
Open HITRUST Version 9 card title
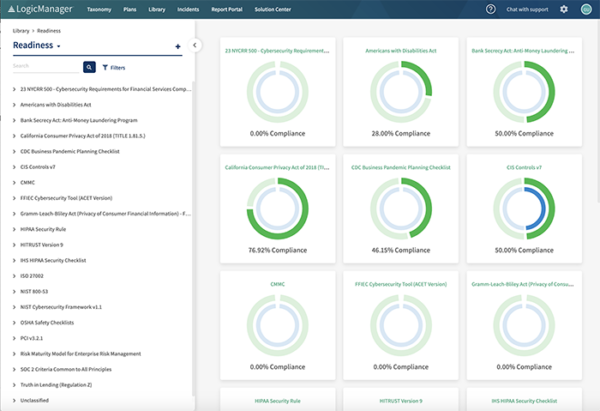(x=401, y=401)
